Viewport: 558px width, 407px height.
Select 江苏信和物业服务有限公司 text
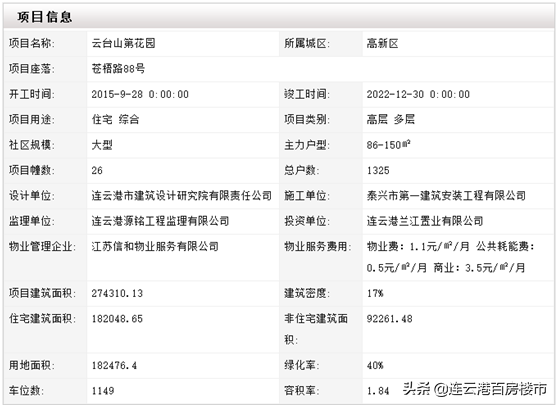[x=155, y=247]
